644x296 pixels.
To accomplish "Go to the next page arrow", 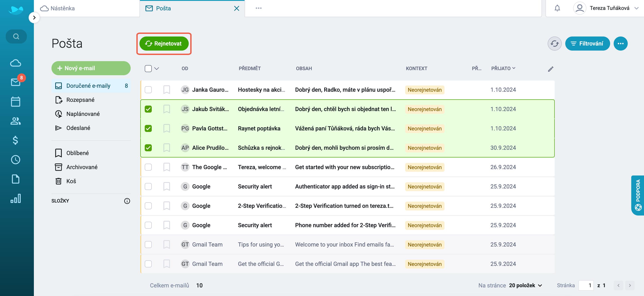I will point(630,285).
